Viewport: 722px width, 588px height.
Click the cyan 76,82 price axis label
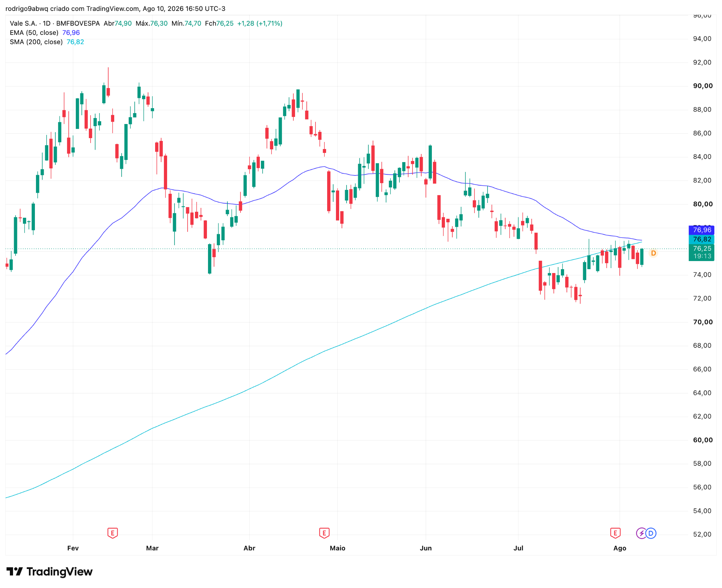pos(702,239)
